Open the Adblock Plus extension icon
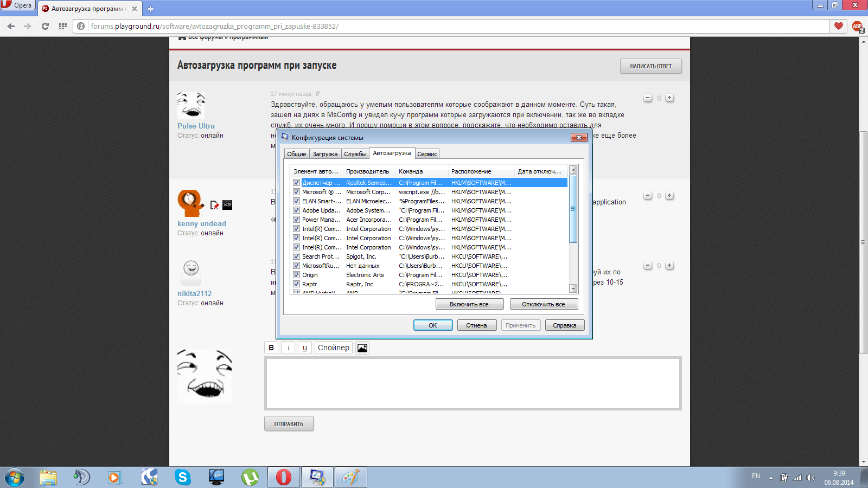868x488 pixels. click(857, 27)
